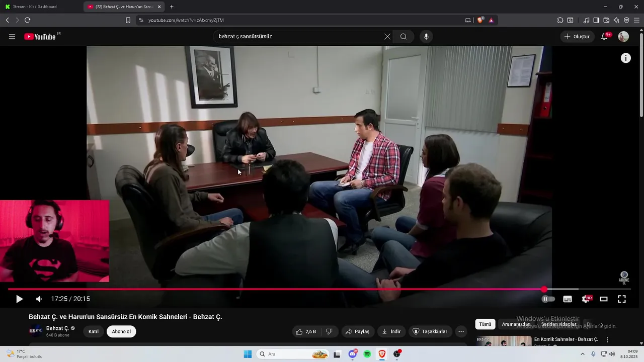The width and height of the screenshot is (644, 362).
Task: Subscribe with the Abone ol button
Action: [121, 332]
